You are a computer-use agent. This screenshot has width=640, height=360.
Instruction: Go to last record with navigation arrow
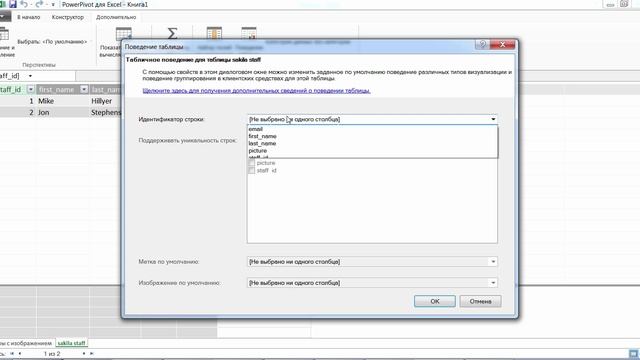(91, 353)
